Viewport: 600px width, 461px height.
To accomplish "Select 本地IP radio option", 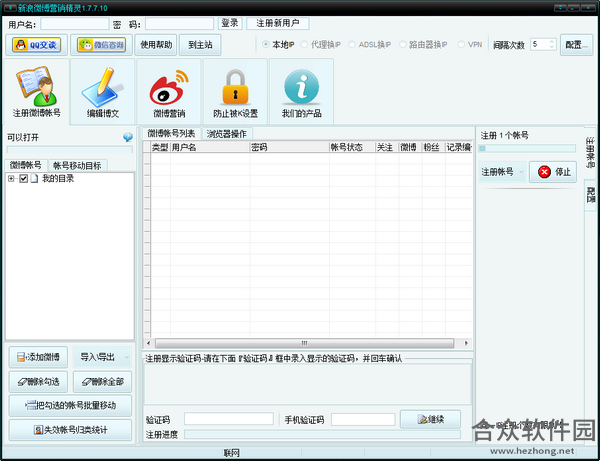I will pos(278,44).
